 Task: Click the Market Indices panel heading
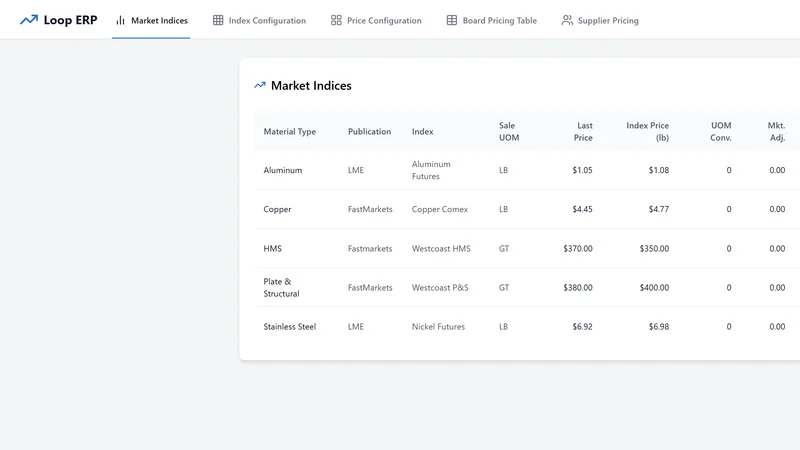(311, 85)
